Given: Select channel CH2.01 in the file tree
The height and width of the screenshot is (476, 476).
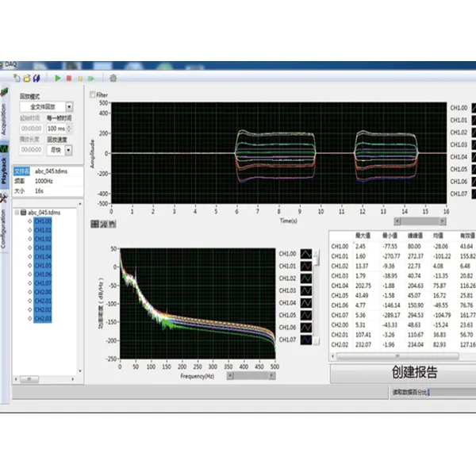Looking at the screenshot, I should (43, 301).
